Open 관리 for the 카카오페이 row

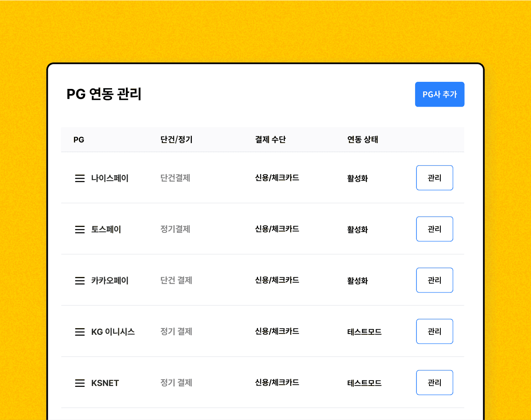click(434, 280)
